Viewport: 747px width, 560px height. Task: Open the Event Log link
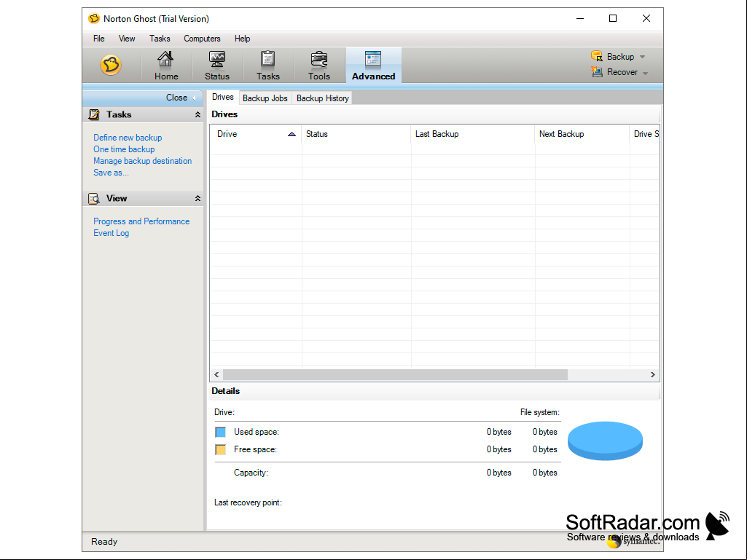tap(111, 233)
